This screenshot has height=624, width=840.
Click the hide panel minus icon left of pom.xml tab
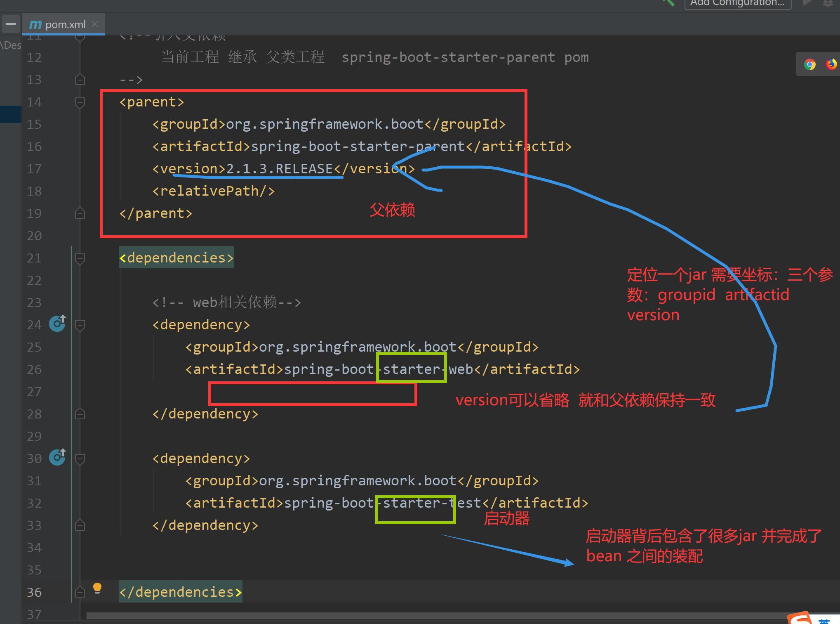coord(11,24)
